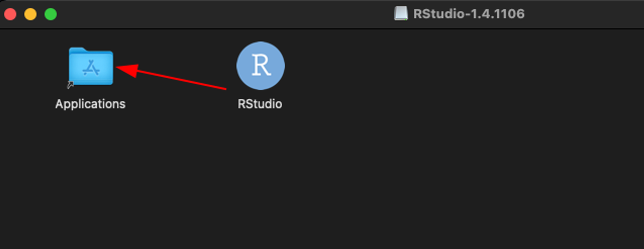Zoom the window using the green button
The width and height of the screenshot is (644, 249).
(50, 15)
